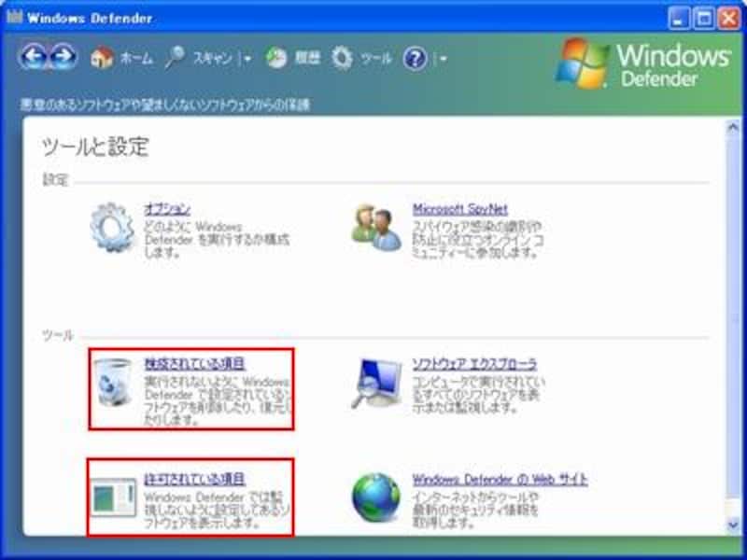Open the ソフトウェア エクスプローラ link
This screenshot has height=560, width=747.
[474, 363]
